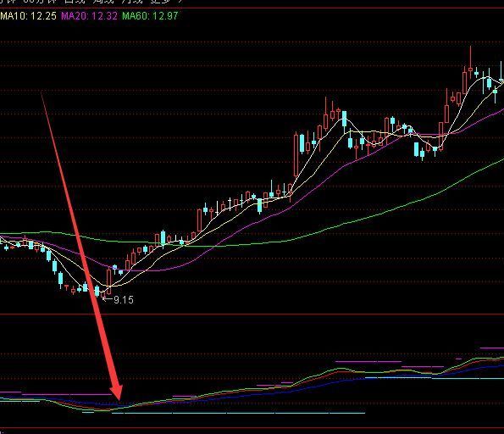Viewport: 504px width, 434px height.
Task: Click thin tail start of red arrow
Action: pos(42,93)
